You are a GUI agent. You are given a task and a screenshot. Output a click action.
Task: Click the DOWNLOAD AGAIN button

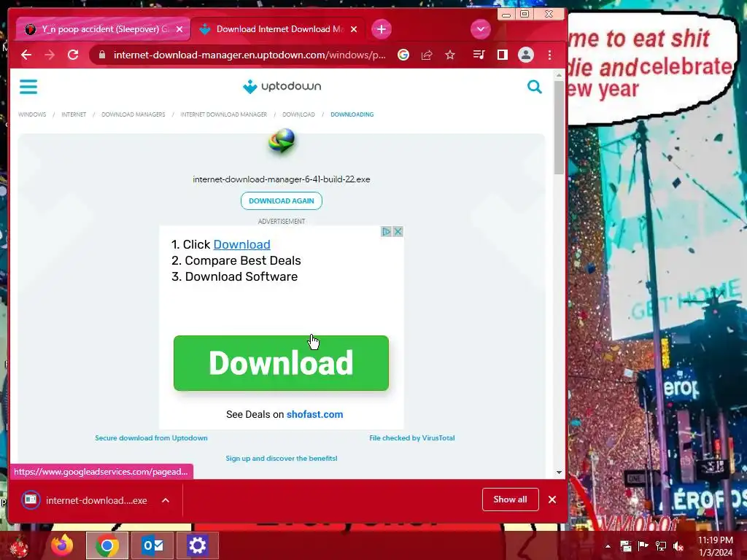click(282, 201)
